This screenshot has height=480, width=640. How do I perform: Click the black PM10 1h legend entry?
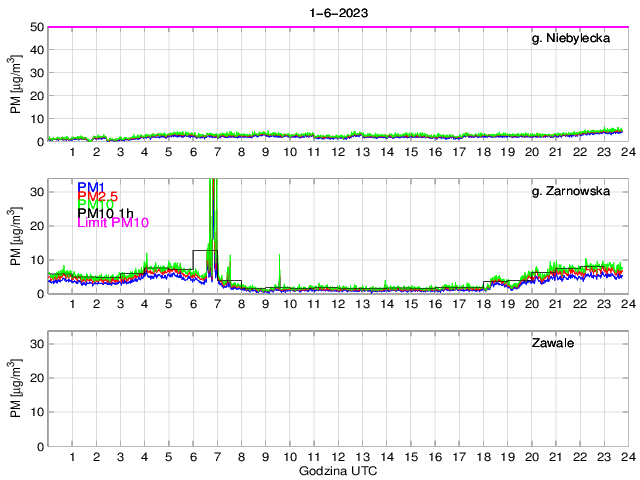click(x=105, y=213)
